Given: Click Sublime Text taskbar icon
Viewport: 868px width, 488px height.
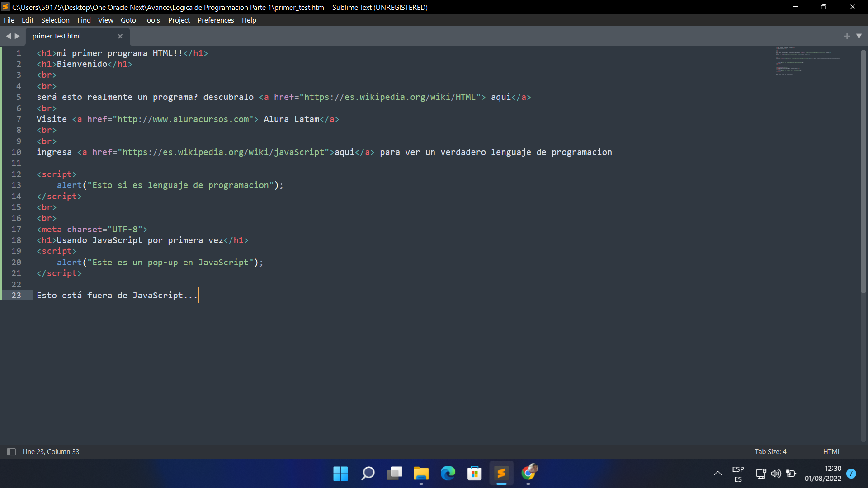Looking at the screenshot, I should click(501, 474).
